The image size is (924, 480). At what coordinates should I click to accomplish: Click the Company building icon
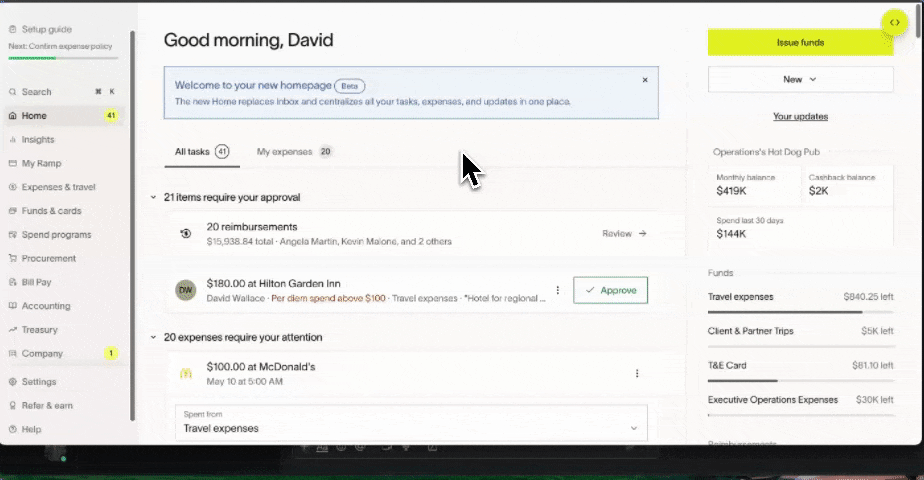[x=13, y=353]
